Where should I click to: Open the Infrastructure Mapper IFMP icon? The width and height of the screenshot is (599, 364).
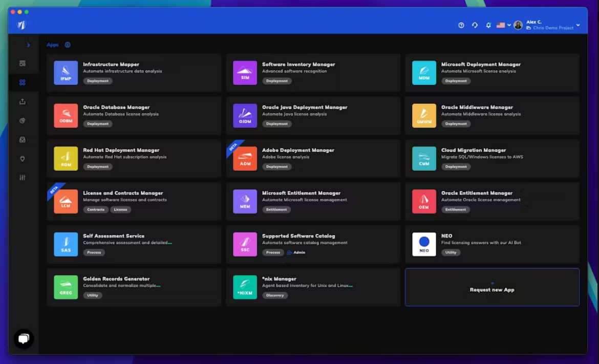[x=66, y=73]
